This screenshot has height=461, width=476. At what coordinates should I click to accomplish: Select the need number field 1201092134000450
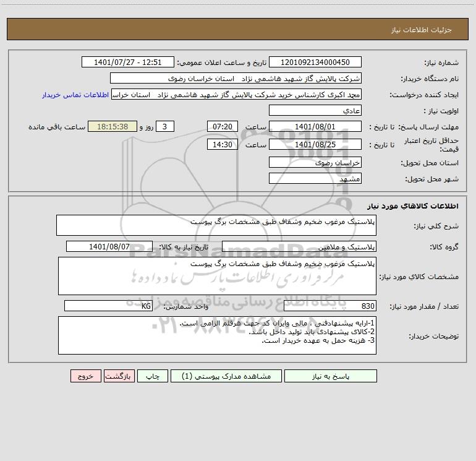(x=315, y=62)
